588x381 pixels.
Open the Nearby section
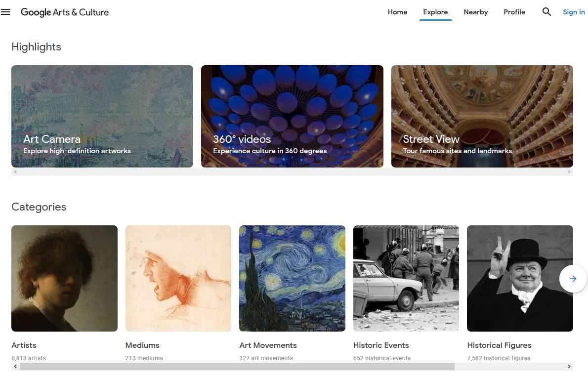tap(475, 12)
